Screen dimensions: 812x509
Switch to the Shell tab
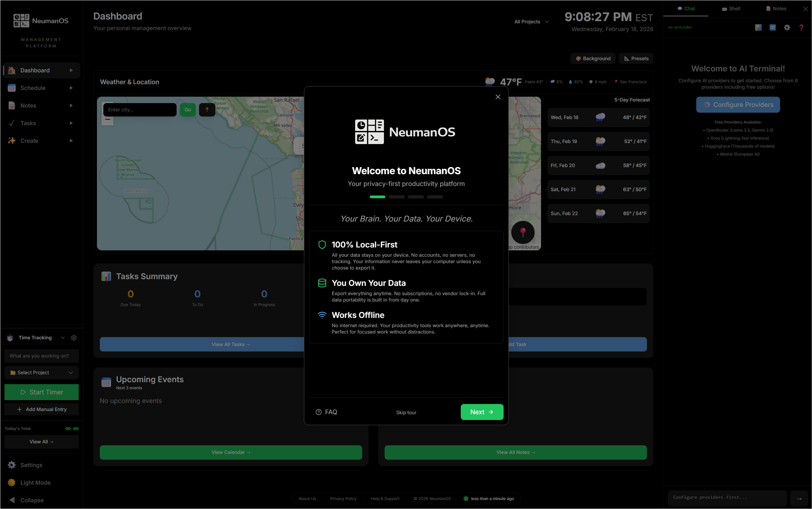point(731,9)
